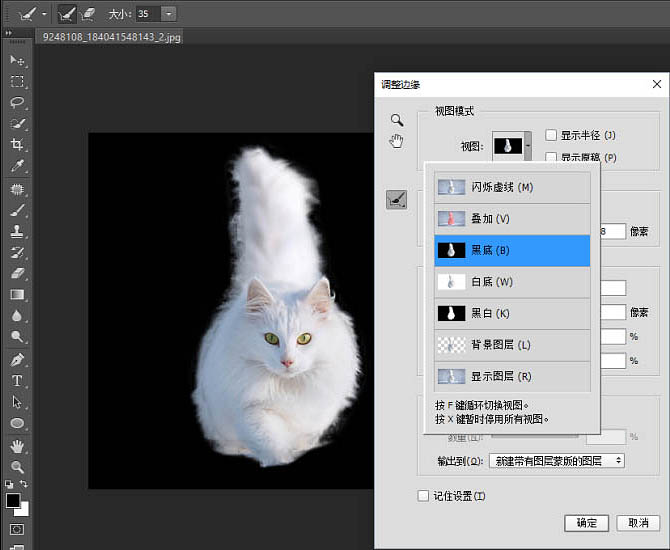
Task: Click the Zoom tool in the Refine Edge dialog
Action: pos(396,120)
